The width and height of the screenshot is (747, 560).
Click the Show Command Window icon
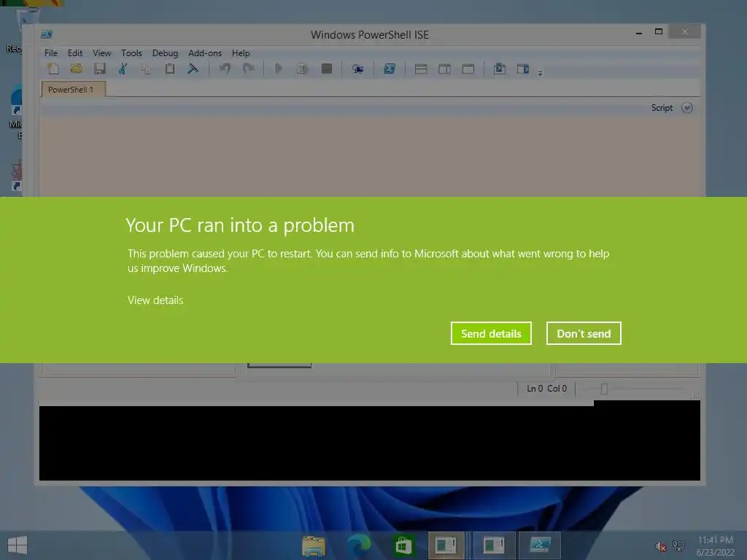(499, 69)
